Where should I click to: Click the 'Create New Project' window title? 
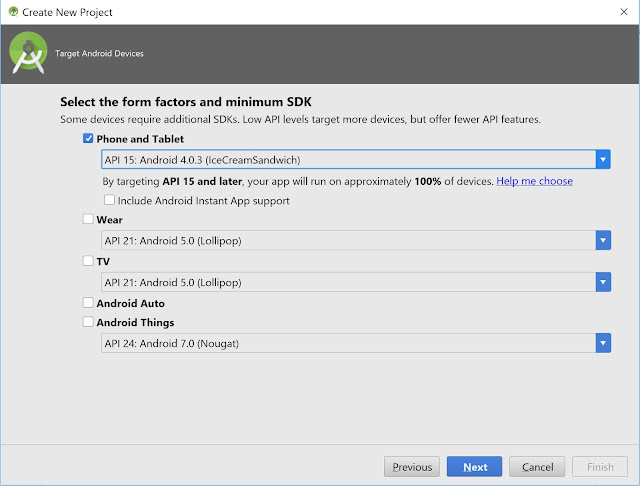(67, 12)
